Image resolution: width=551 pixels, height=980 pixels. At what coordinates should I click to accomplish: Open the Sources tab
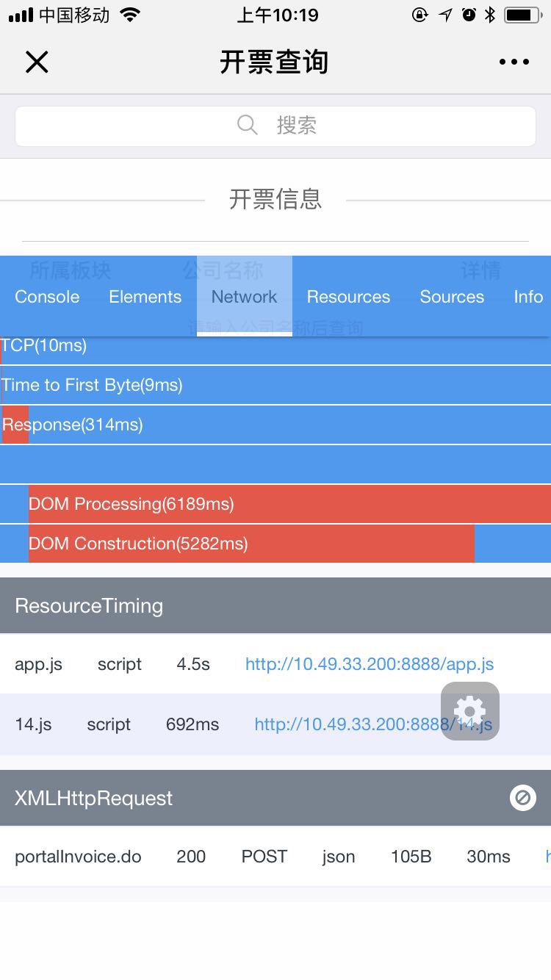(452, 297)
